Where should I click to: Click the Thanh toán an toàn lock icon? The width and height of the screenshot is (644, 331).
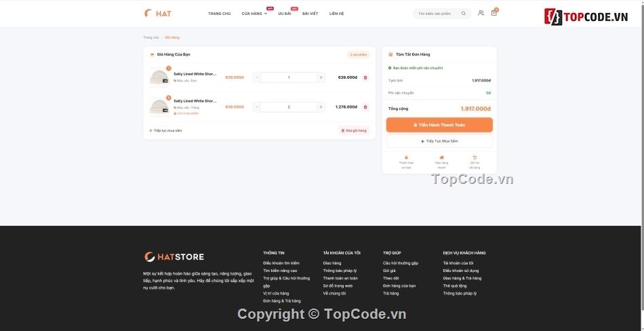(406, 157)
